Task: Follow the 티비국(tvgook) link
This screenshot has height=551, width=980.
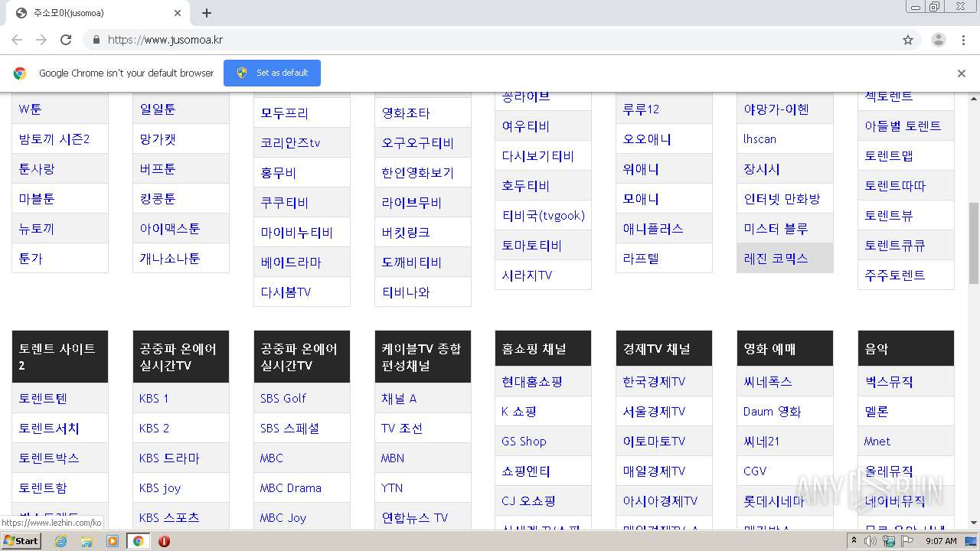Action: [544, 215]
